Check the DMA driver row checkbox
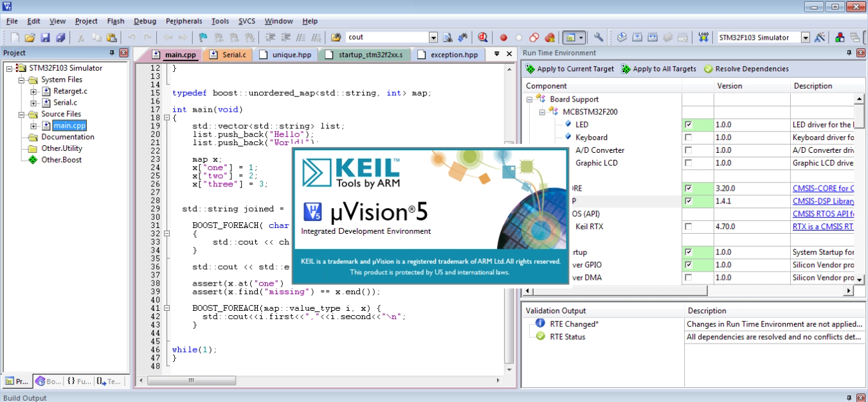This screenshot has height=402, width=868. tap(689, 278)
